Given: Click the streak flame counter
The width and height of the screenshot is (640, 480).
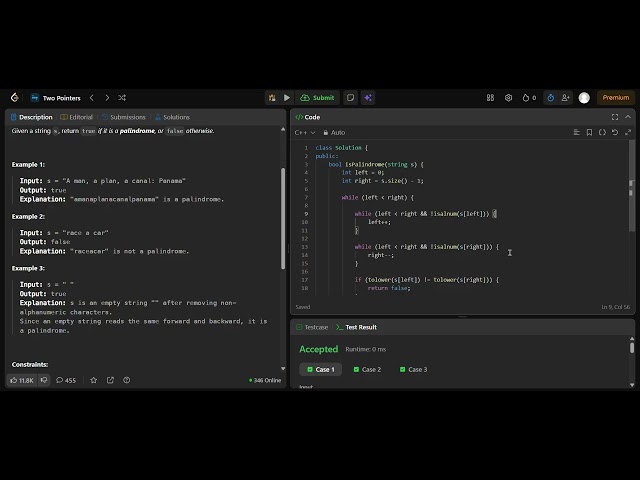Looking at the screenshot, I should click(529, 98).
